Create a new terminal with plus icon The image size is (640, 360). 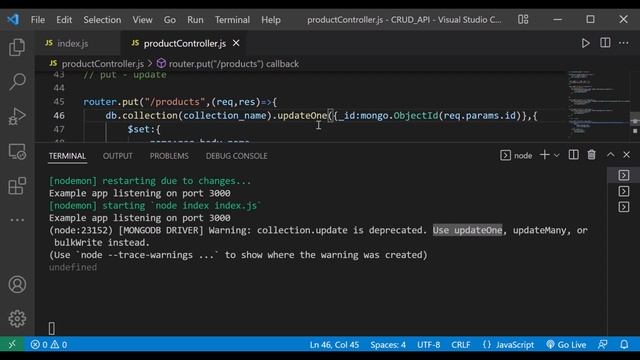point(544,155)
